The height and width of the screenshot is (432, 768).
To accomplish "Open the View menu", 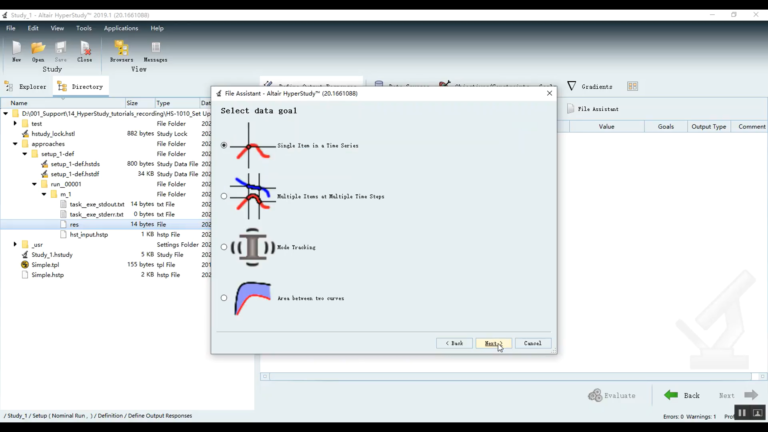I will (57, 28).
